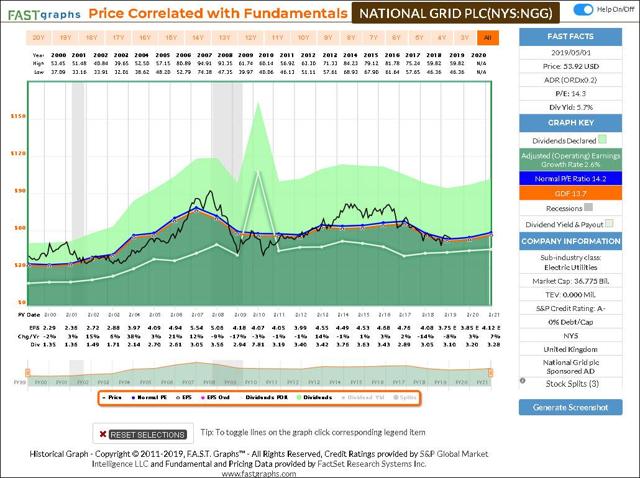Click the left handle of the range navigator
This screenshot has width=640, height=478.
(28, 372)
